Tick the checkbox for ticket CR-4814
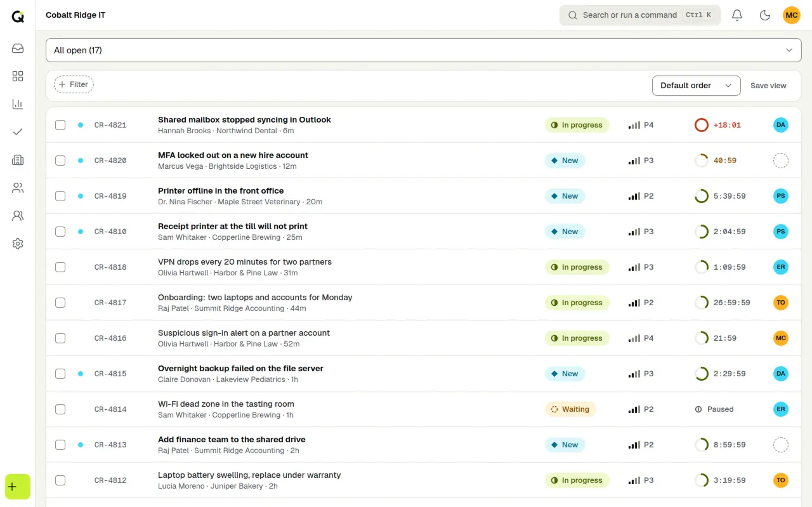812x507 pixels. point(60,409)
